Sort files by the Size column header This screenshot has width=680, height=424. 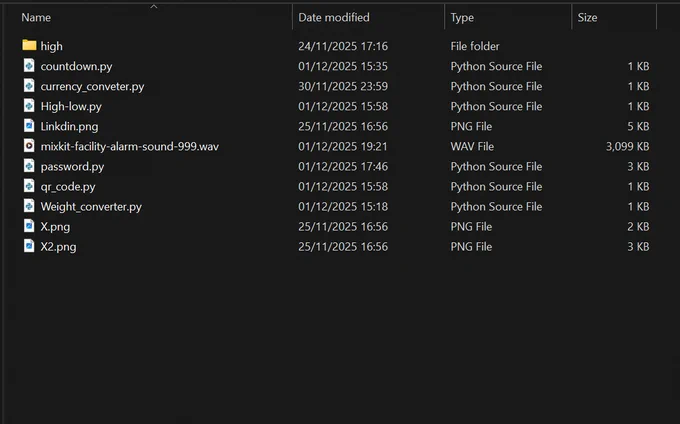tap(587, 17)
